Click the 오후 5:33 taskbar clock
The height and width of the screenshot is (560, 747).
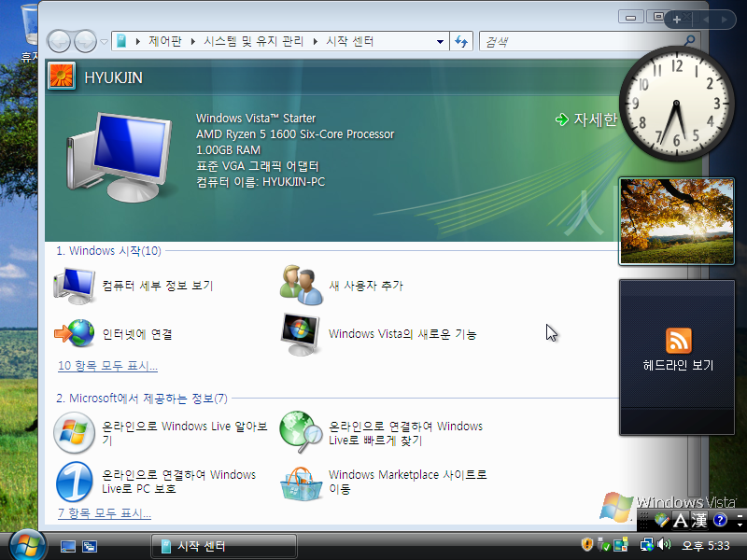(x=706, y=546)
